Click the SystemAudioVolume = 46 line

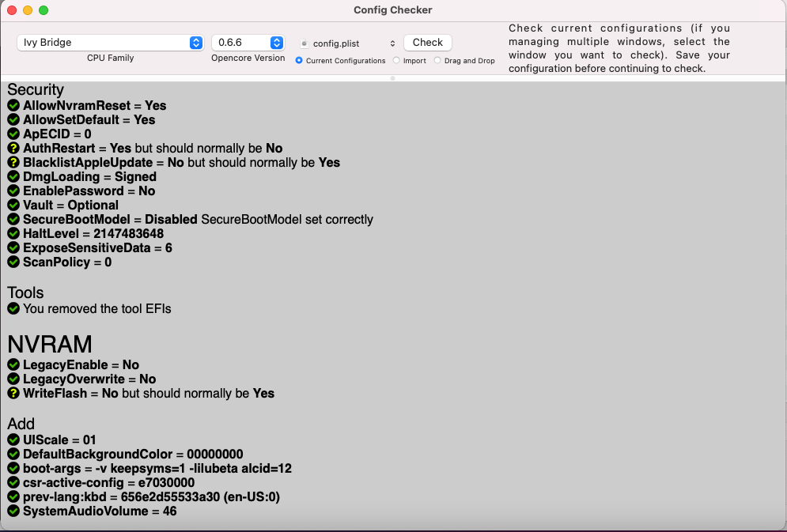pos(100,511)
